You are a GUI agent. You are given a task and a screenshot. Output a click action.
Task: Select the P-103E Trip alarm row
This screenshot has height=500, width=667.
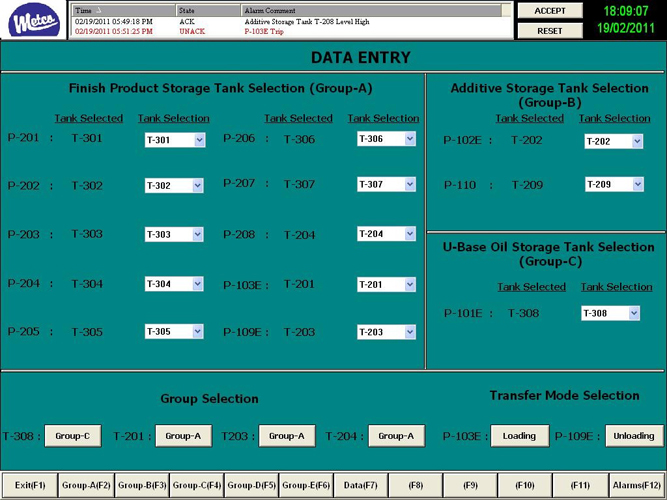[x=291, y=31]
